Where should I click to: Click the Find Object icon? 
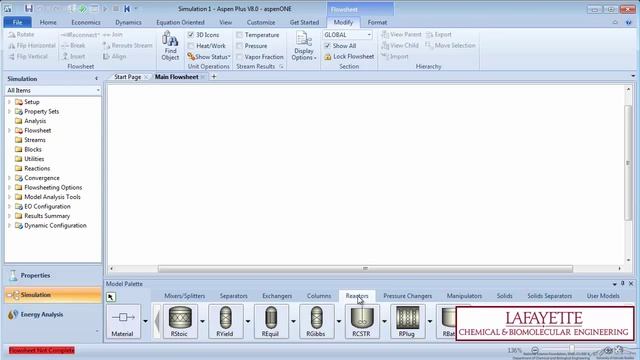[x=170, y=46]
